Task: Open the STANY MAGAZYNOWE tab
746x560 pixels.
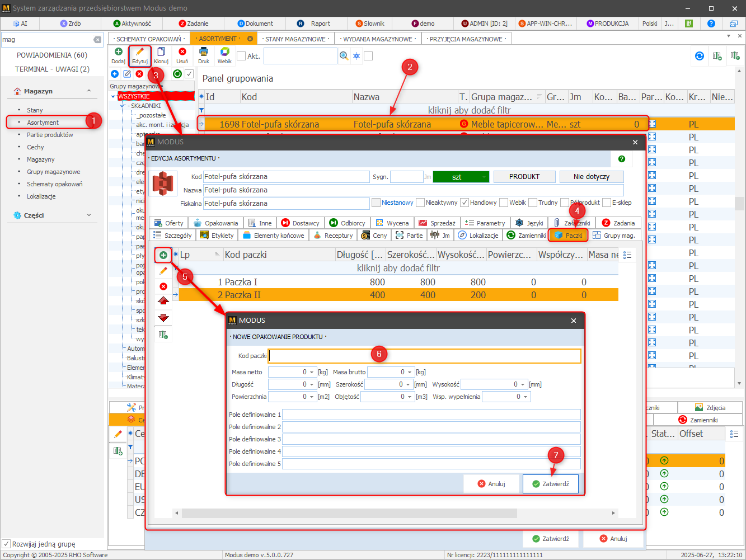Action: (295, 39)
